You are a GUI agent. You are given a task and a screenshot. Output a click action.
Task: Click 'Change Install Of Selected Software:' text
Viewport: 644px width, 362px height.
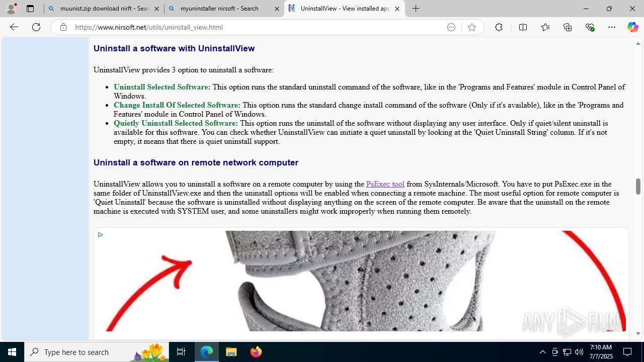177,105
